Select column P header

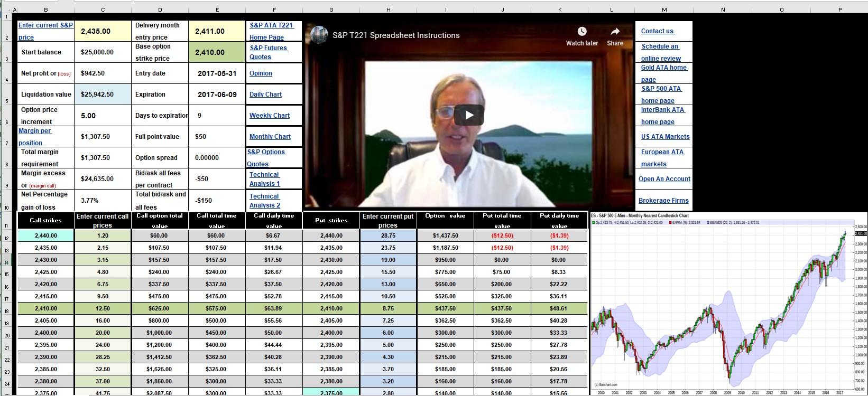coord(840,10)
